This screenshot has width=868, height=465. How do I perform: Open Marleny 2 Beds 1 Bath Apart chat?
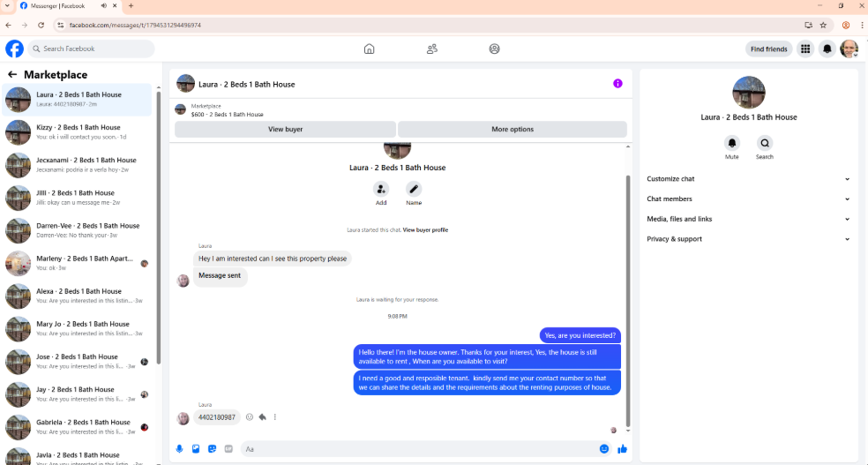pyautogui.click(x=77, y=263)
